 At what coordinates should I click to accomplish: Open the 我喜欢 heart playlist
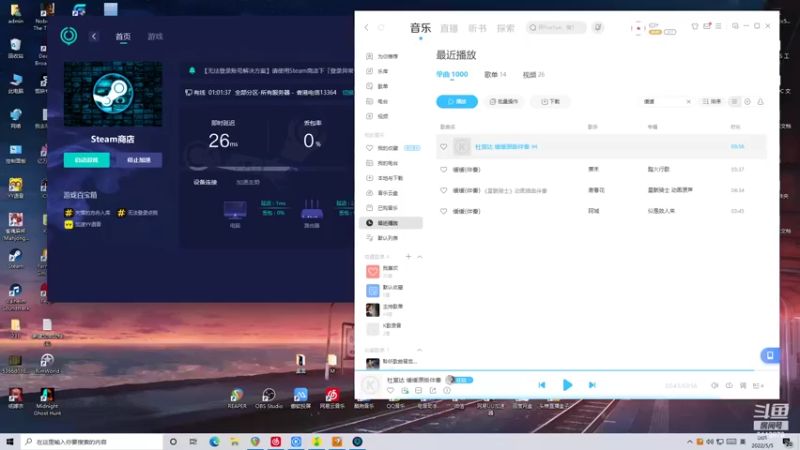(x=391, y=271)
